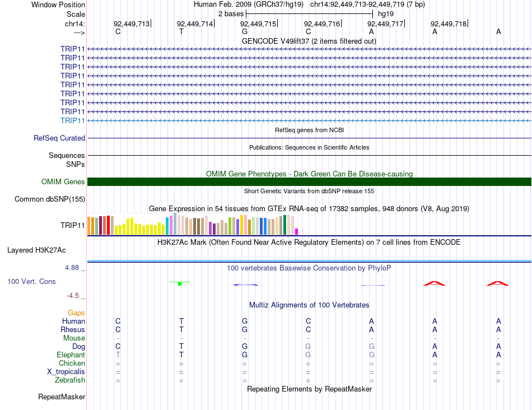This screenshot has height=410, width=532.
Task: Click the GENCODE V49lift37 track title
Action: point(309,41)
